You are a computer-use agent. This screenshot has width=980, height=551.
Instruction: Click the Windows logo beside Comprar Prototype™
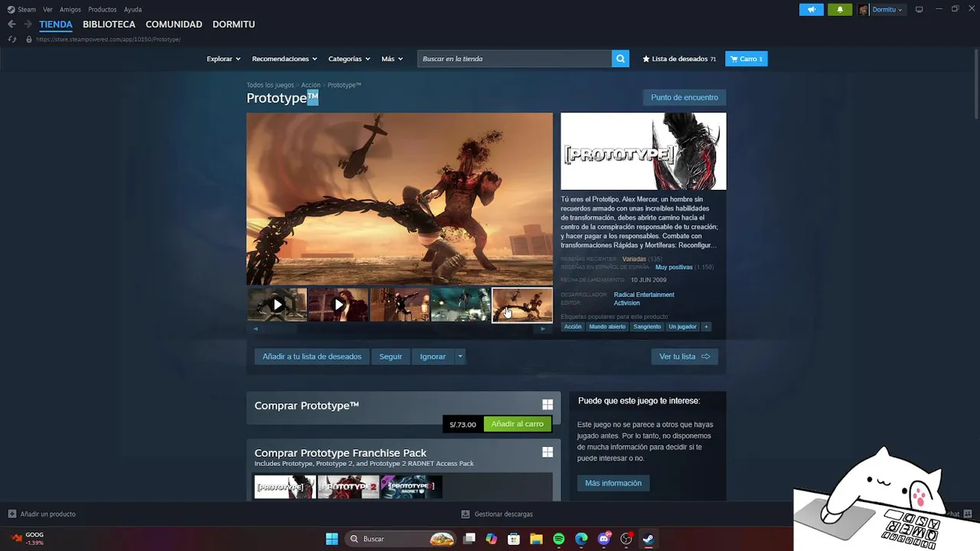(x=547, y=405)
